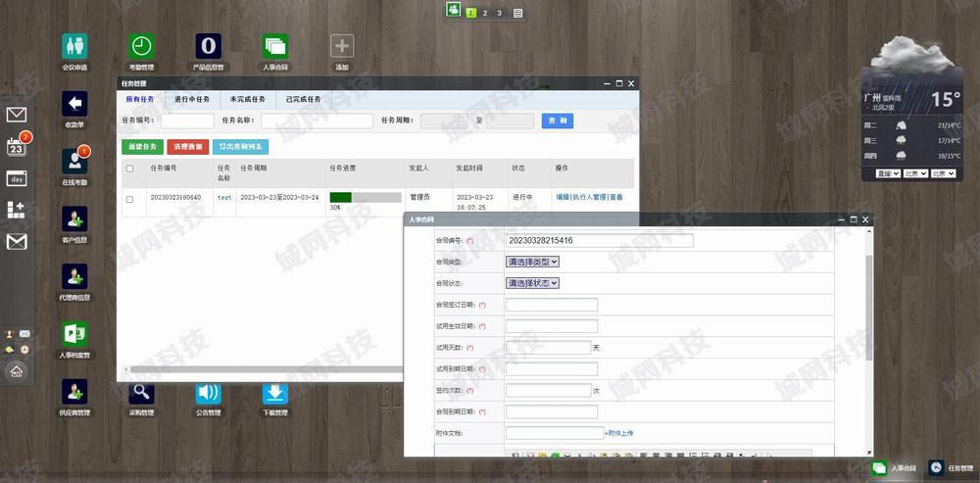Open the 在线考勤 icon with badge

pos(74,162)
